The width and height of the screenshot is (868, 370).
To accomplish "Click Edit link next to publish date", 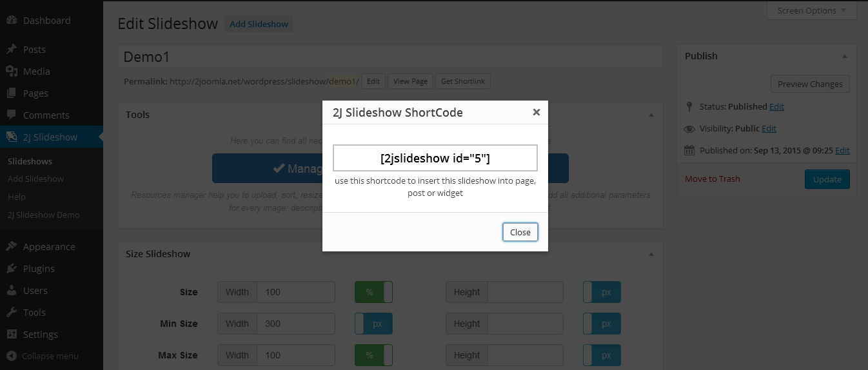I will coord(842,150).
